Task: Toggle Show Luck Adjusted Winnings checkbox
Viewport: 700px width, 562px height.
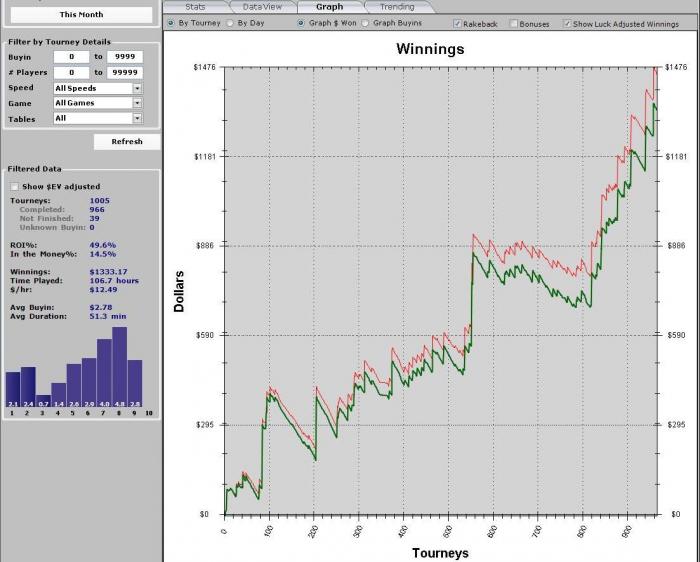Action: click(x=567, y=24)
